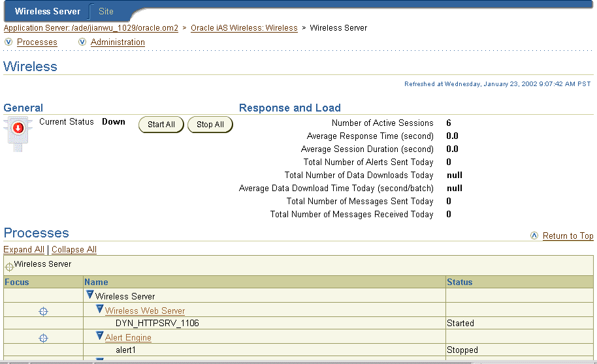
Task: Click the Return to Top link
Action: coord(568,236)
